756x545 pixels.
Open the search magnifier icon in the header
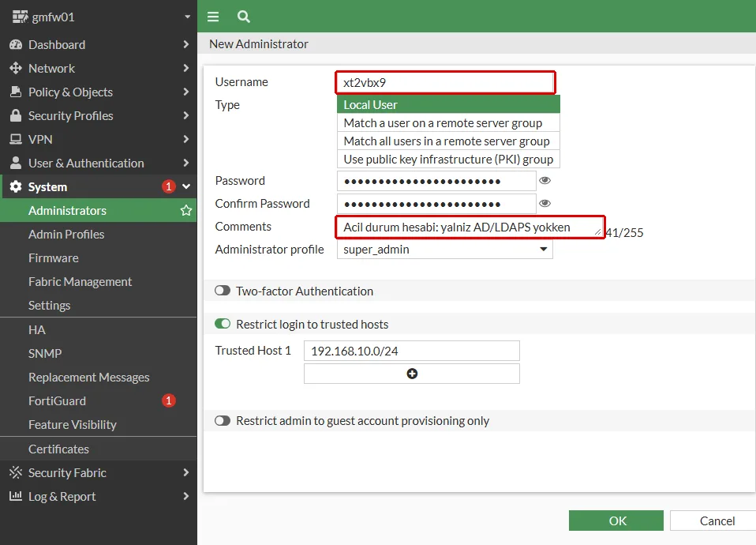244,17
